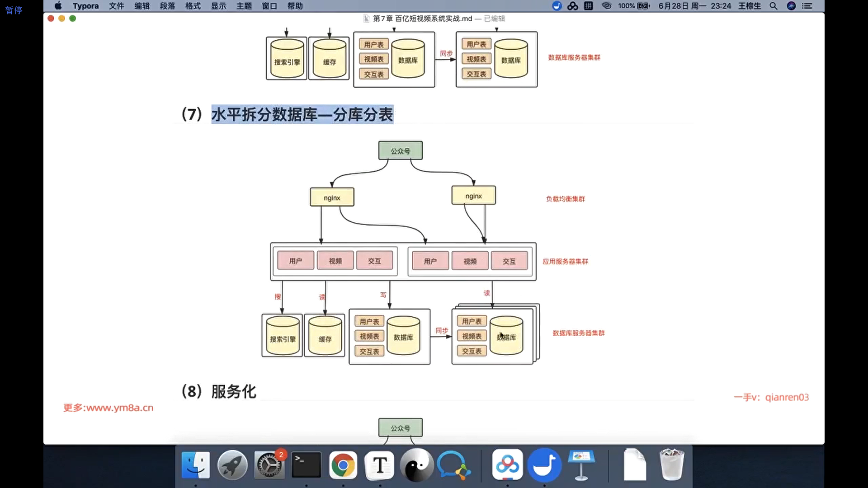The image size is (868, 488).
Task: Click Spotlight search magnifier in menu bar
Action: click(774, 6)
